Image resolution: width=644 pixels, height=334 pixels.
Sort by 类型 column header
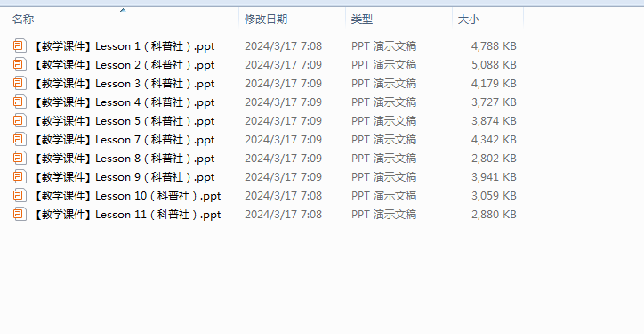tap(398, 20)
